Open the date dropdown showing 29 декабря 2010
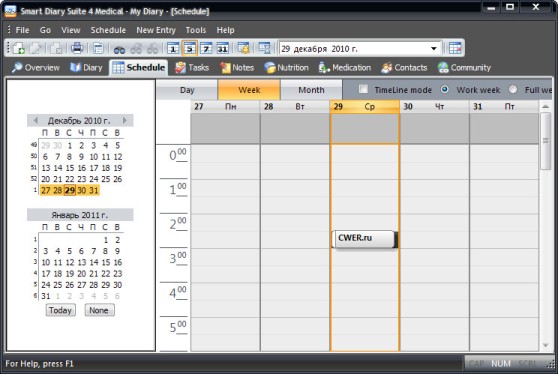This screenshot has height=374, width=558. pyautogui.click(x=434, y=49)
